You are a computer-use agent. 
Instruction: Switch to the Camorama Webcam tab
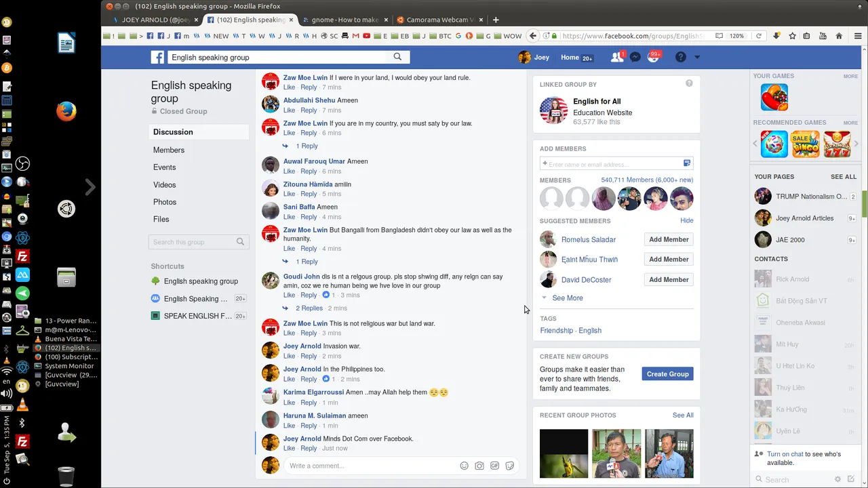click(x=439, y=20)
